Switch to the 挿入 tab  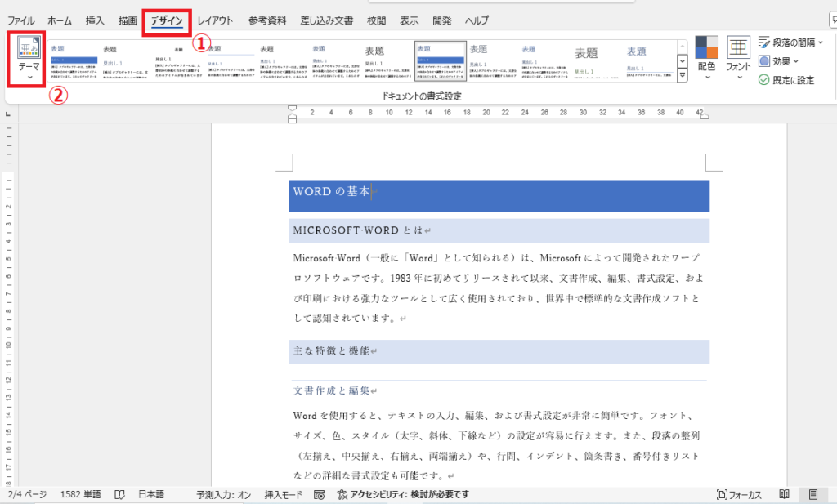click(95, 20)
